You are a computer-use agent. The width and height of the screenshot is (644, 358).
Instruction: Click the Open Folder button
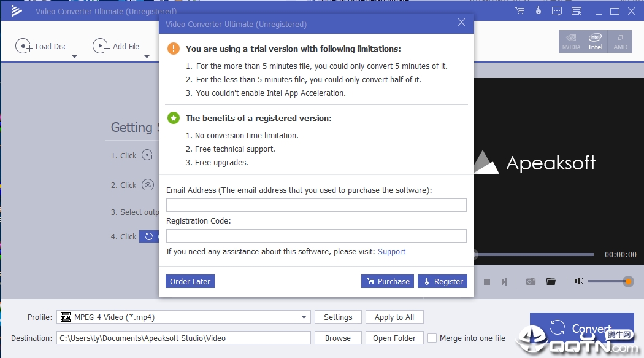coord(394,338)
